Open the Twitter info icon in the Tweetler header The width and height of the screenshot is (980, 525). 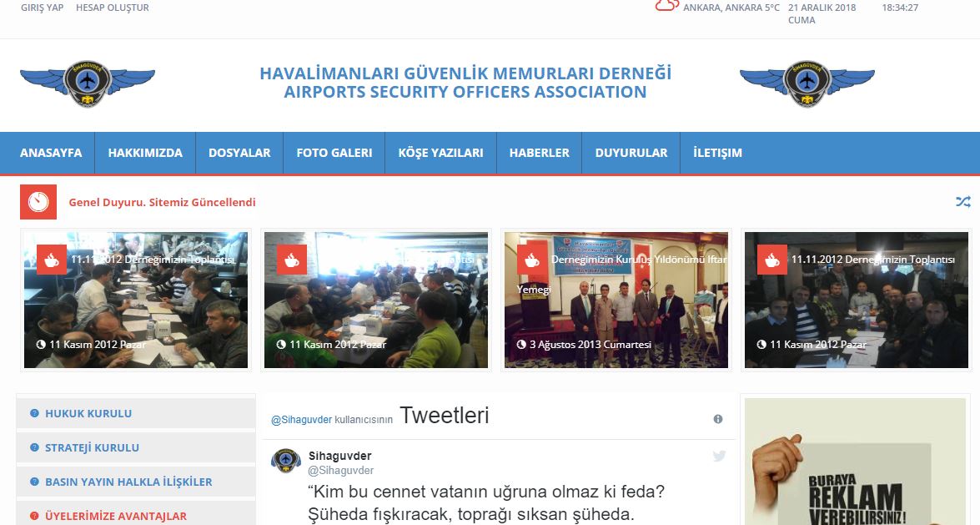coord(718,419)
